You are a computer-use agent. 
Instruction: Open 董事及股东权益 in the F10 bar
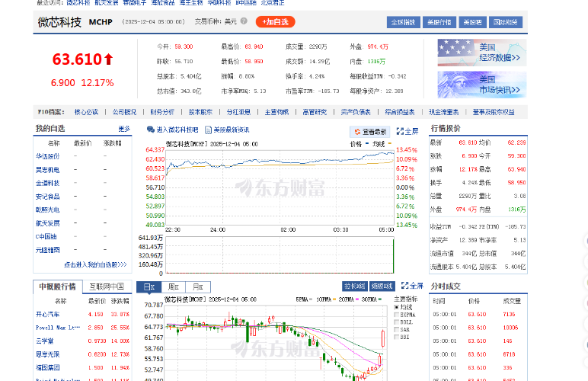click(x=494, y=112)
